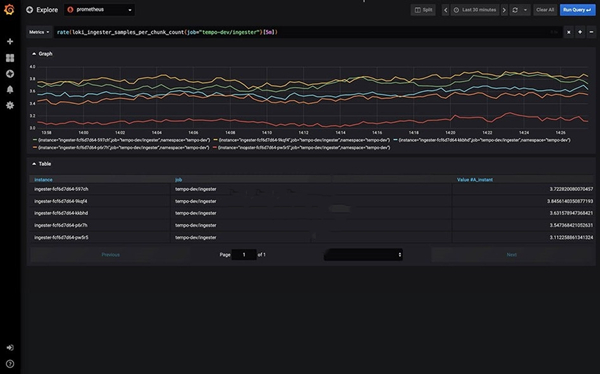This screenshot has width=600, height=374.
Task: Click the Sign in icon at sidebar bottom
Action: (x=10, y=348)
